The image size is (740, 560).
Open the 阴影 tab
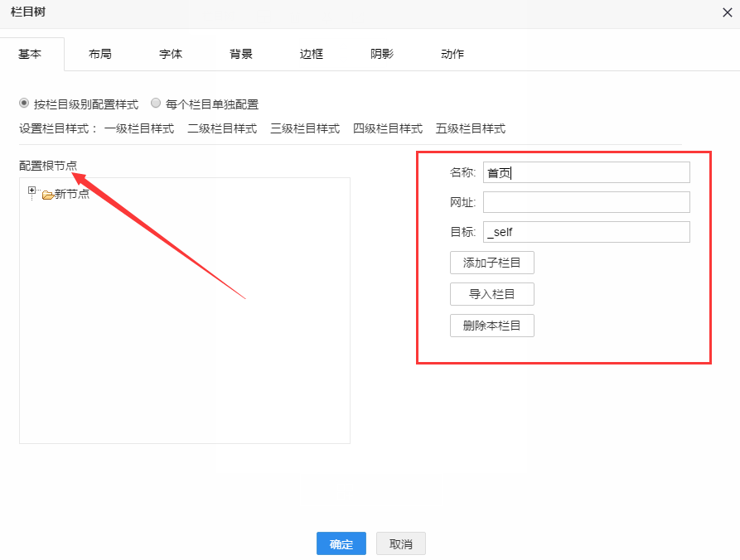(x=382, y=54)
